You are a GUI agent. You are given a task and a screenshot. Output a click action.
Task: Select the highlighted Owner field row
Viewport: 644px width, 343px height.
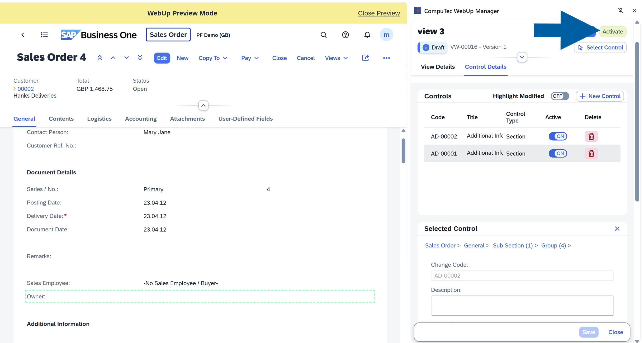point(200,296)
